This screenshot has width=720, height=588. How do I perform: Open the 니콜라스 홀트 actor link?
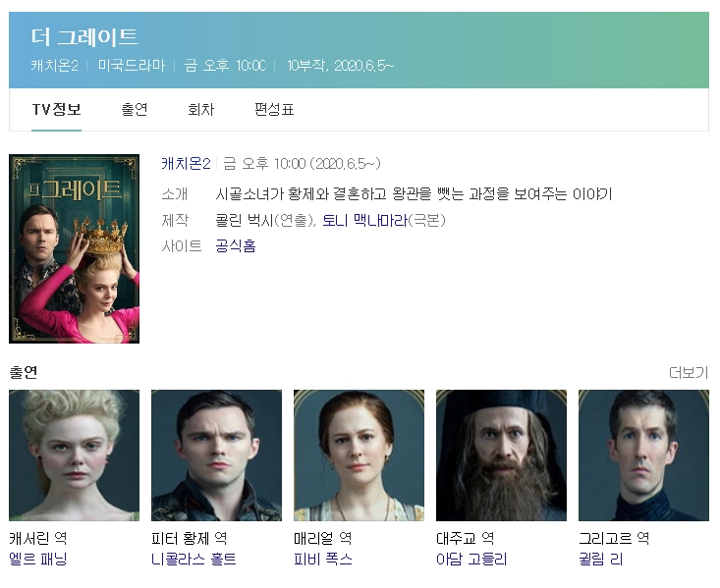[194, 560]
